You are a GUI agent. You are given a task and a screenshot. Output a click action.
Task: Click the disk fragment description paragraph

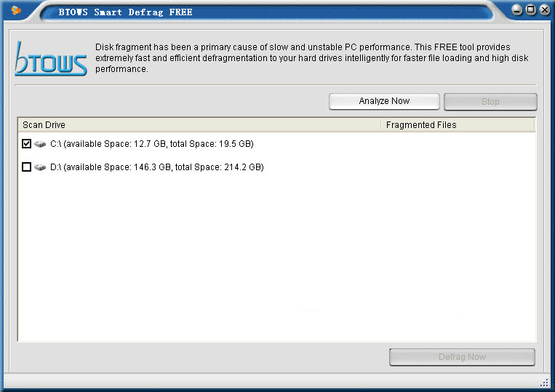(x=311, y=58)
